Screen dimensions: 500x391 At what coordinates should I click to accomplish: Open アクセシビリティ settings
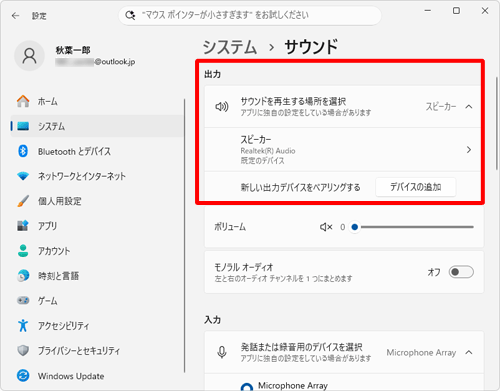coord(97,325)
